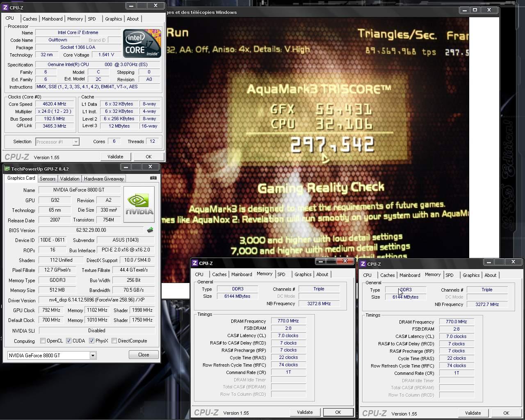525x420 pixels.
Task: Select Graphics Card tab in GPU-Z
Action: (x=21, y=178)
